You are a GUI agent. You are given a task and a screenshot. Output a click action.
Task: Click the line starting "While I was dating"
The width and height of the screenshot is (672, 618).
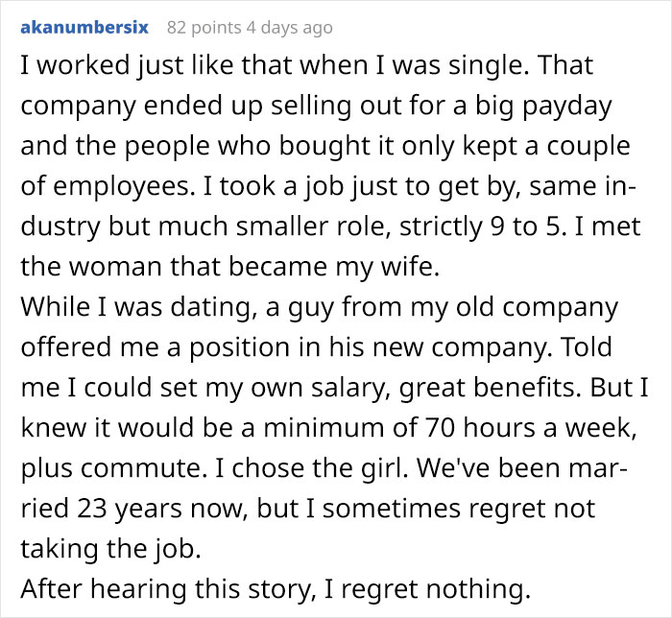point(319,310)
